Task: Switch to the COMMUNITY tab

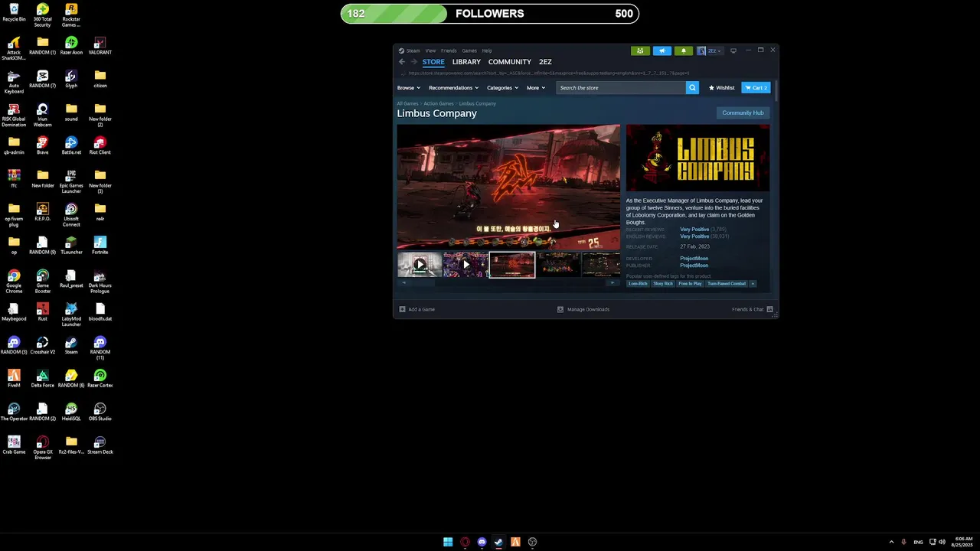Action: coord(510,62)
